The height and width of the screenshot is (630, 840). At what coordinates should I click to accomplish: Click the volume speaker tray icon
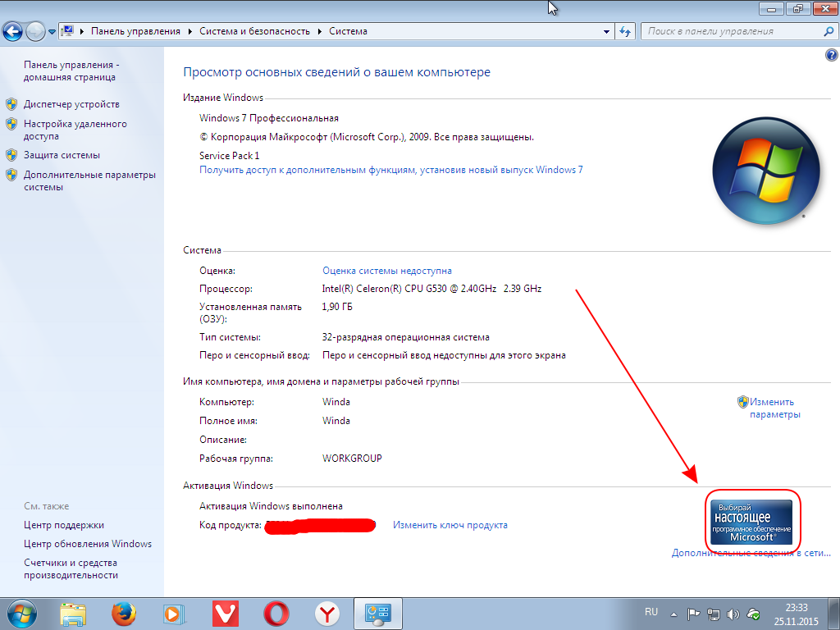[x=733, y=614]
